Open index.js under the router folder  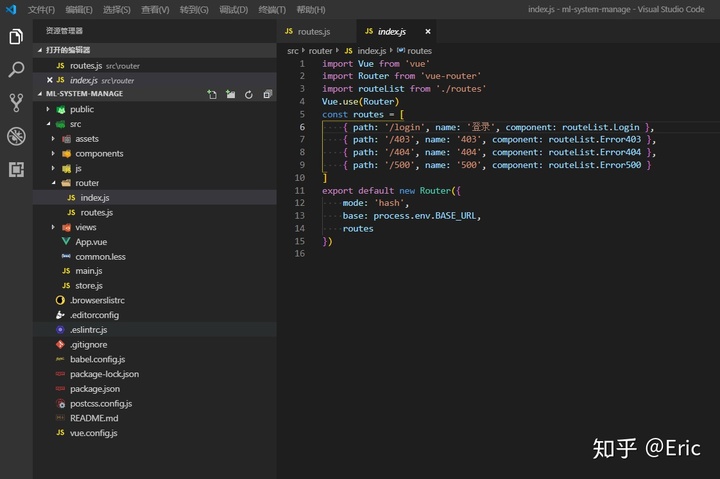click(x=154, y=197)
